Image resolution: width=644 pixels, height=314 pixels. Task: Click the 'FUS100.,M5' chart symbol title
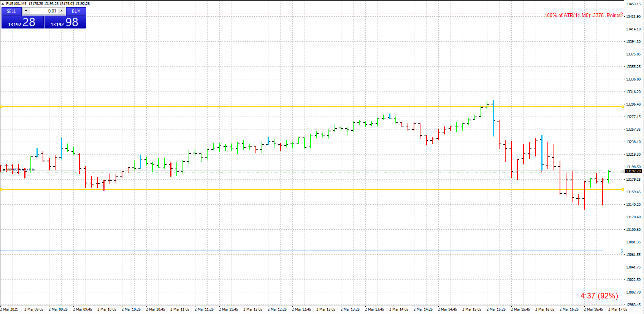coord(16,3)
